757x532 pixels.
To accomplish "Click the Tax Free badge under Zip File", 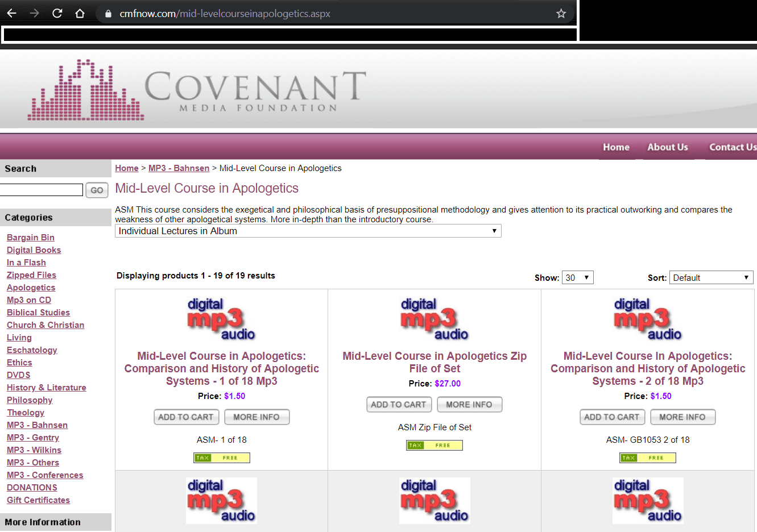I will pyautogui.click(x=435, y=445).
